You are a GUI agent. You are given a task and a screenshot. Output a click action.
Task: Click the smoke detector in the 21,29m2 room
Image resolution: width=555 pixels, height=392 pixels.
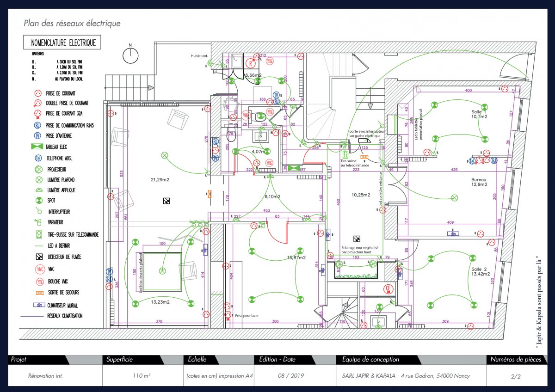[x=166, y=201]
